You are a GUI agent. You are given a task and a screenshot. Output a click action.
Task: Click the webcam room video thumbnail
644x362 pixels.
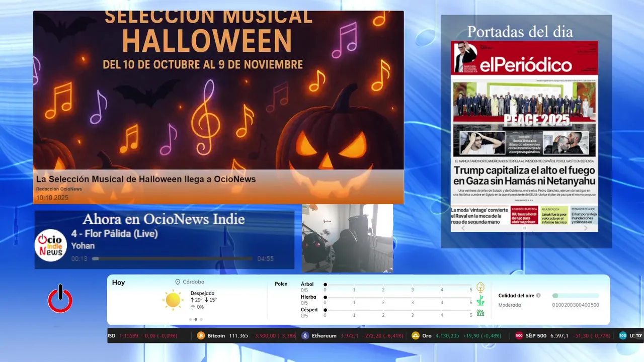point(347,238)
